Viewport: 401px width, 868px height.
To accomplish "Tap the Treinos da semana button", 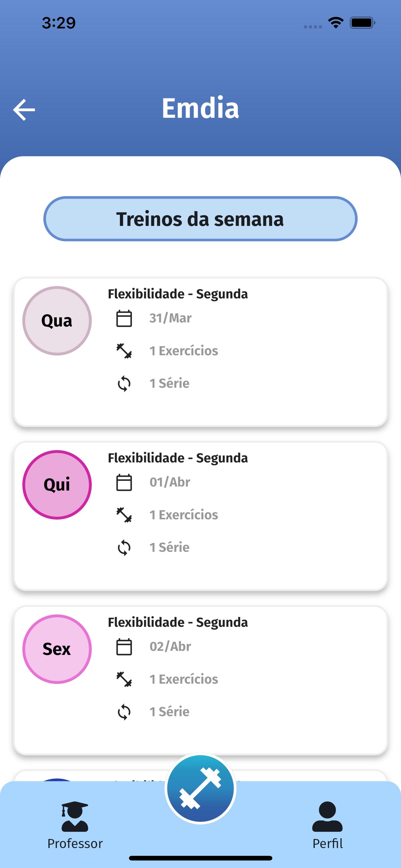I will pos(200,219).
